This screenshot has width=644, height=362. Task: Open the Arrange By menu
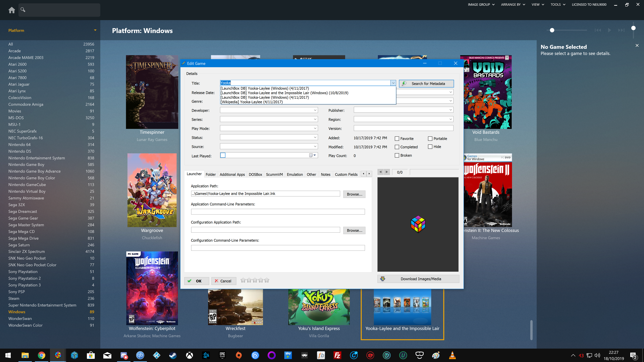(513, 5)
